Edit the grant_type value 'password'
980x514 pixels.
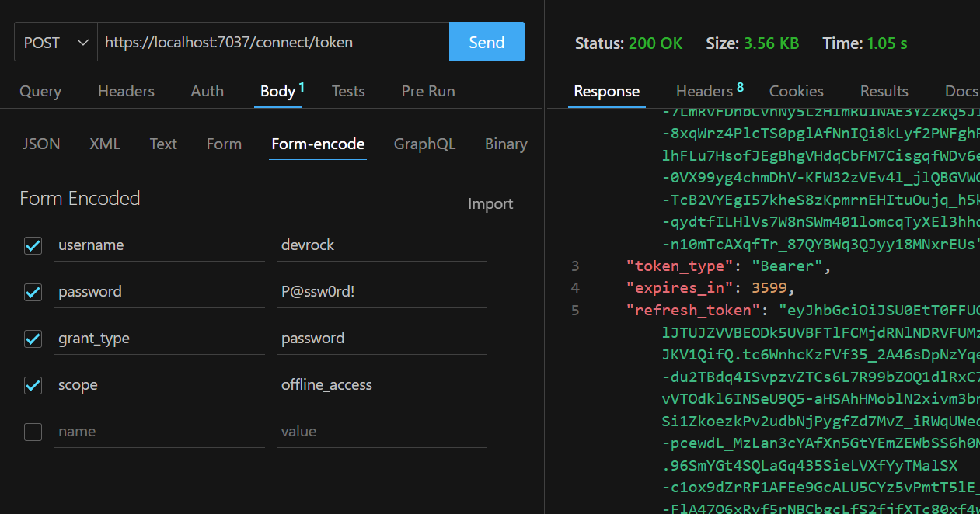point(382,339)
